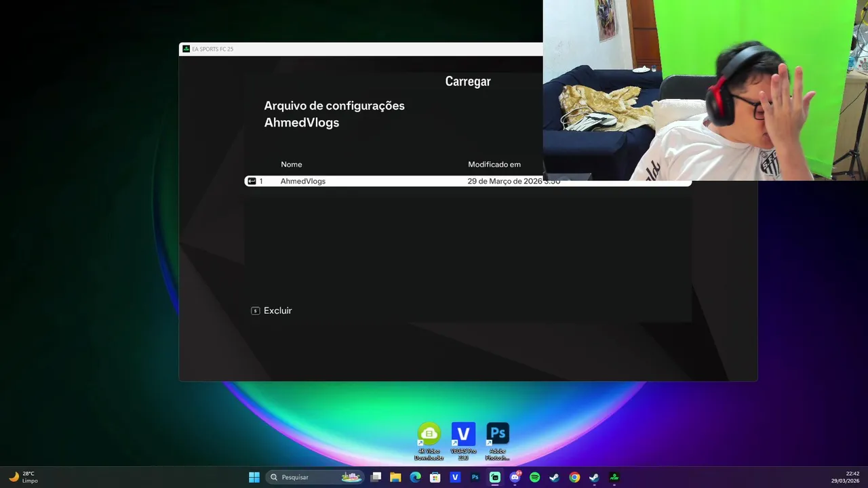Open Discord from the taskbar
Screen dimensions: 868x488
(x=515, y=477)
